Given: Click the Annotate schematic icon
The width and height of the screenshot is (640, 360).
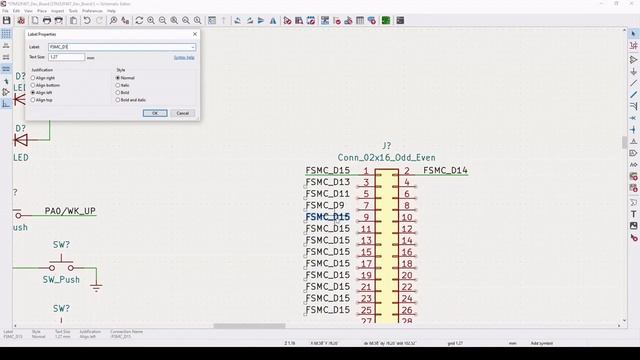Looking at the screenshot, I should tap(325, 20).
